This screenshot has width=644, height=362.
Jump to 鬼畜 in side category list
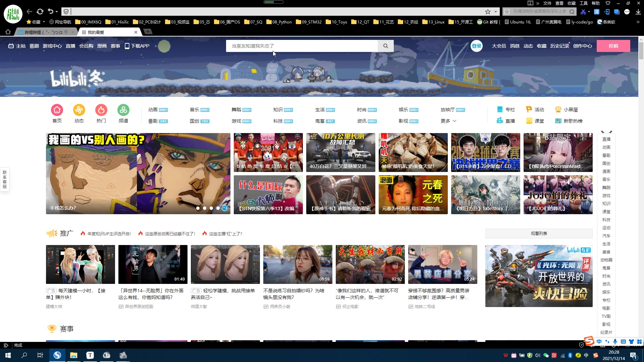606,268
